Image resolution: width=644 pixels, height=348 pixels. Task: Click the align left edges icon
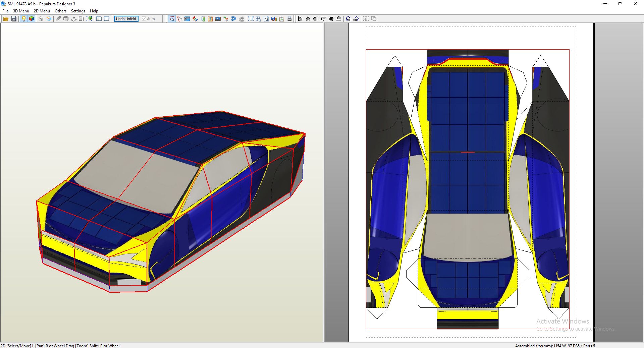click(x=300, y=19)
